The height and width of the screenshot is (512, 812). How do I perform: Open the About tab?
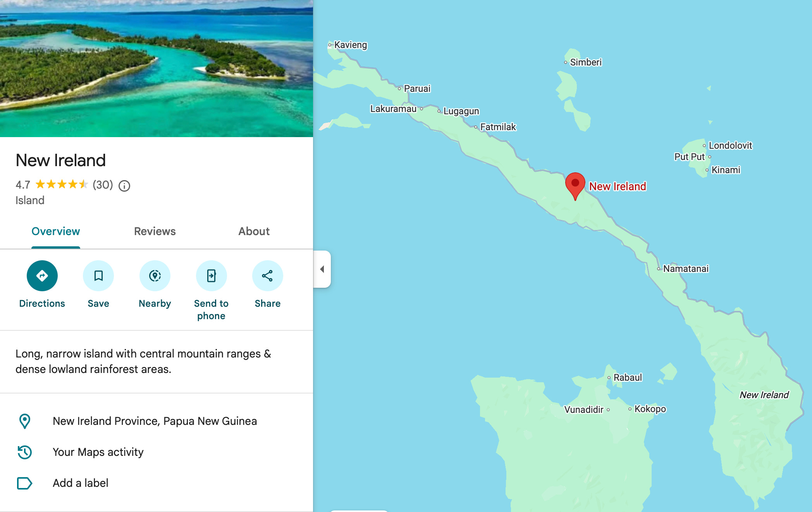click(x=254, y=231)
